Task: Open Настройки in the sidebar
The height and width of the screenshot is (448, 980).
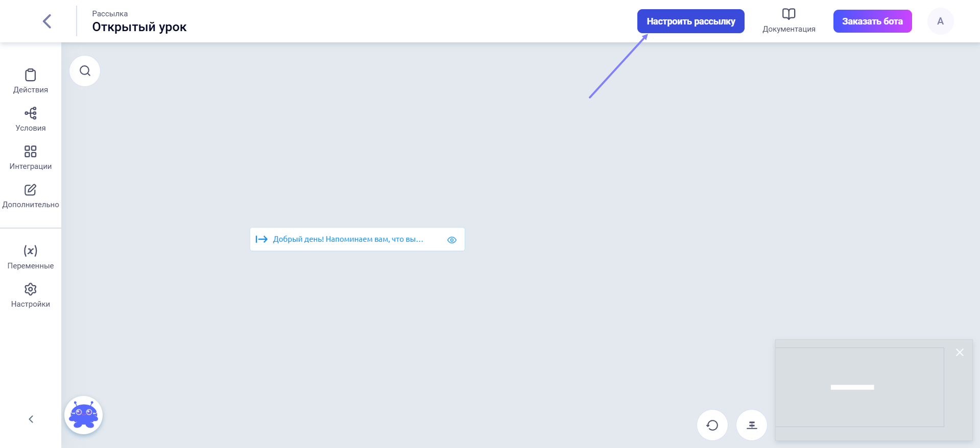Action: [x=31, y=295]
